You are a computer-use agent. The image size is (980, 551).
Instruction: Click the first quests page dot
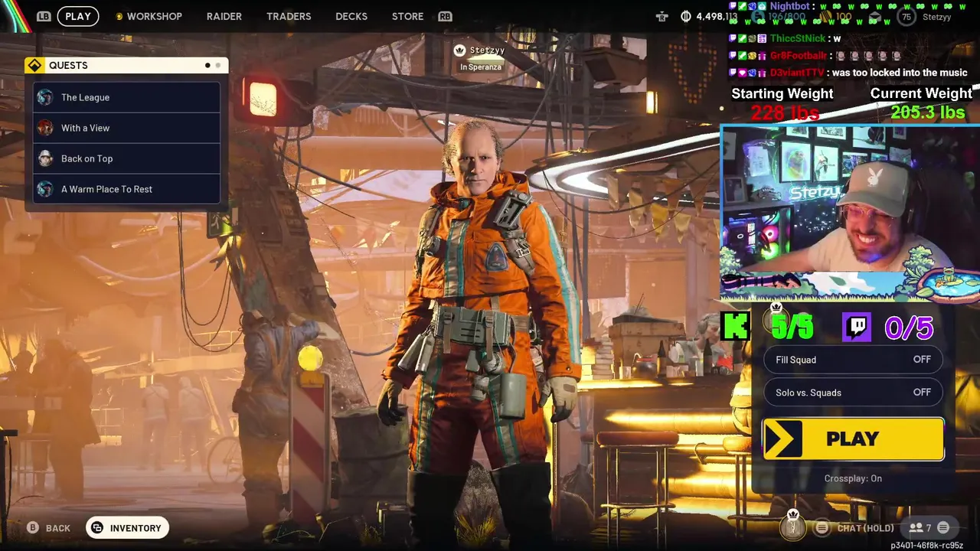pyautogui.click(x=207, y=65)
